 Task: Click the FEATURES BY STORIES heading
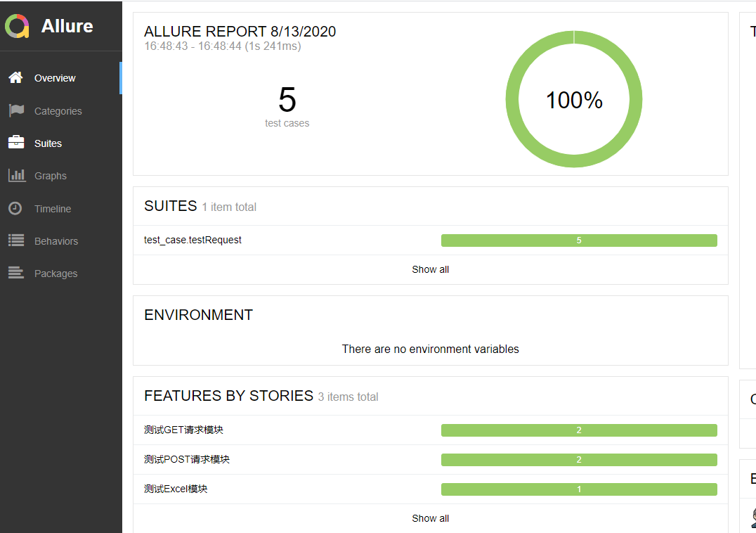pos(228,395)
